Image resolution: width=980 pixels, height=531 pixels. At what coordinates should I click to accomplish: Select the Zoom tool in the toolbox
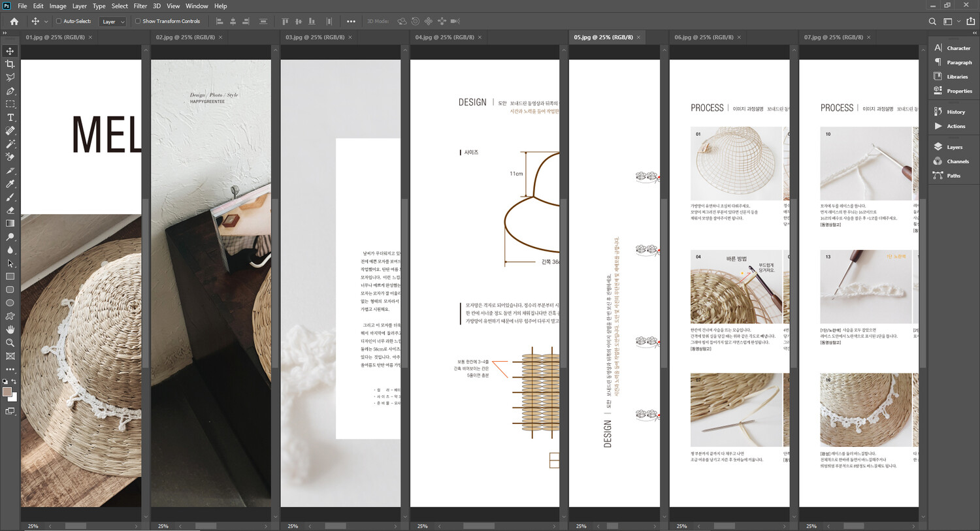(x=10, y=343)
